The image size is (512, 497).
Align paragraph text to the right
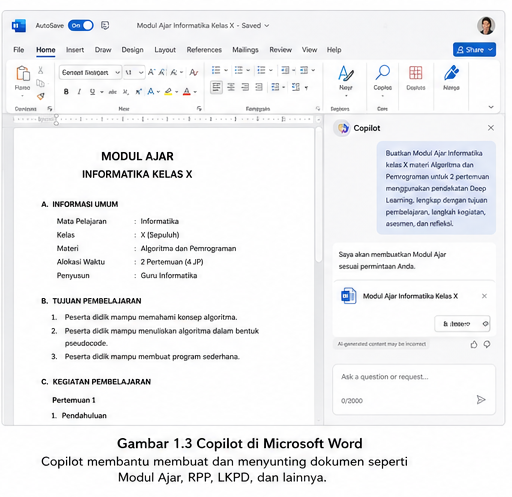click(245, 87)
